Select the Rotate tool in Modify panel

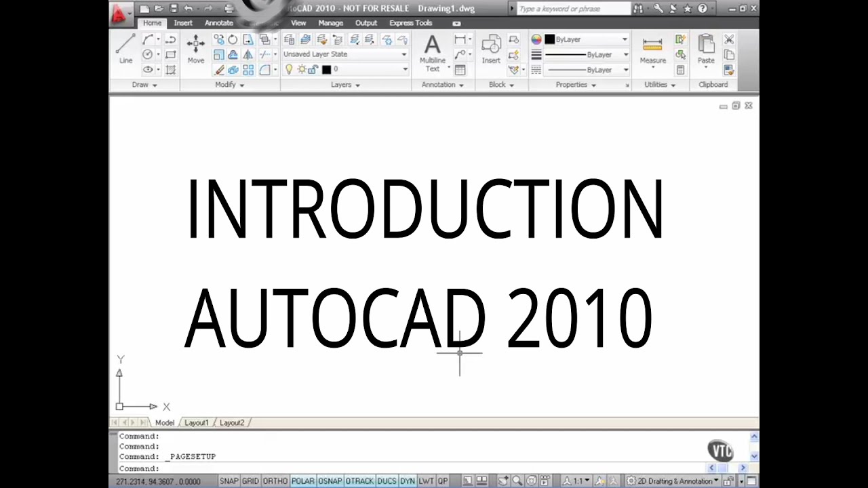(x=233, y=39)
